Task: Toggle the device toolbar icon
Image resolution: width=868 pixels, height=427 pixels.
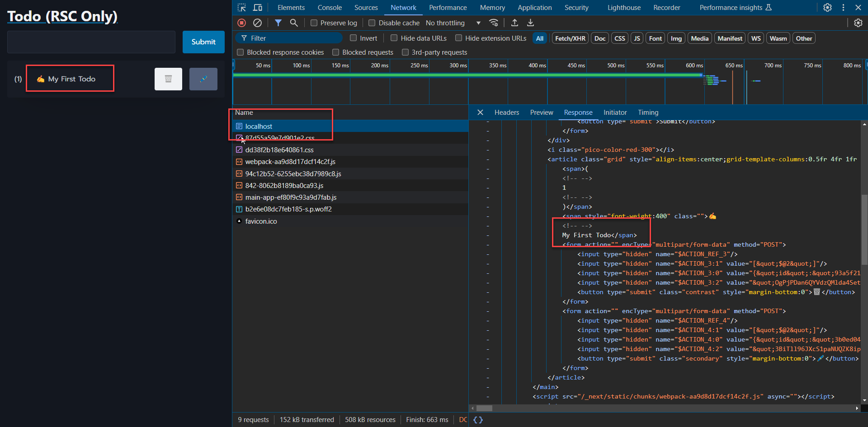Action: click(258, 8)
